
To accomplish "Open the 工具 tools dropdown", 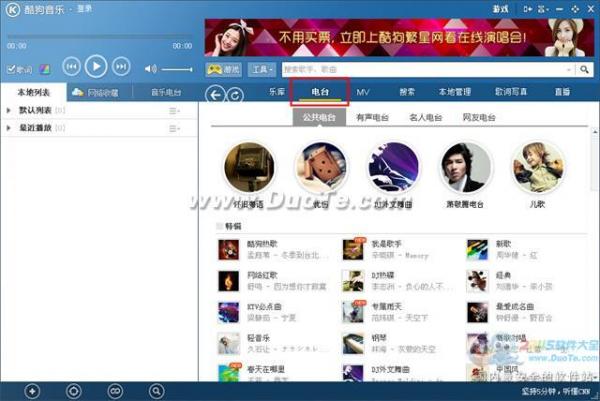I will 262,69.
